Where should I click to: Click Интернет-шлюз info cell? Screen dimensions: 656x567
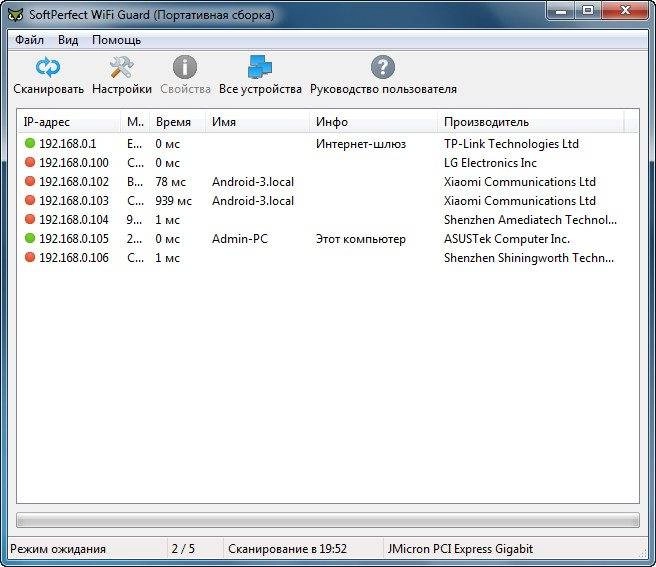tap(361, 144)
